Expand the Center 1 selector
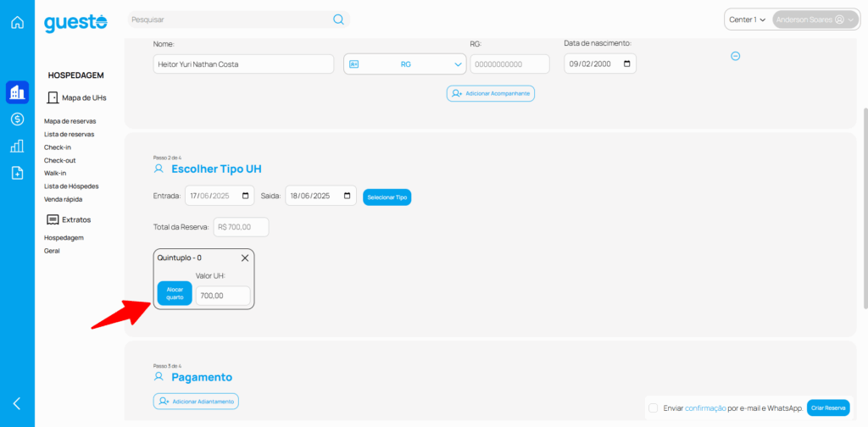The image size is (868, 427). pos(747,19)
